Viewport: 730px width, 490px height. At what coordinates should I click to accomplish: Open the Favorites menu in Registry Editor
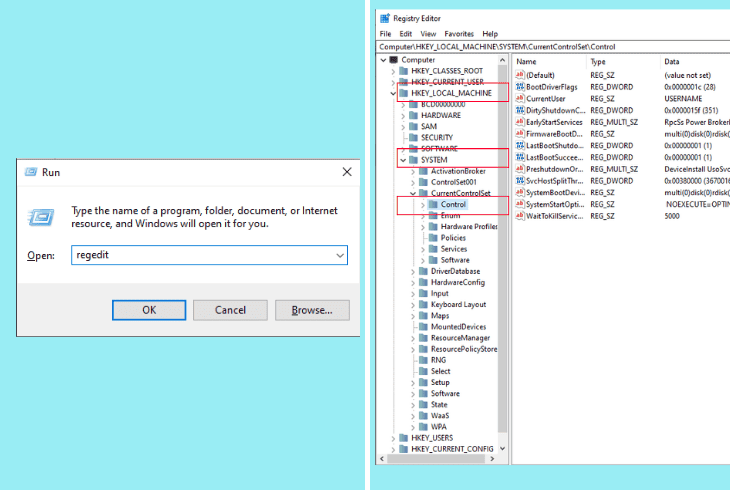(x=459, y=34)
